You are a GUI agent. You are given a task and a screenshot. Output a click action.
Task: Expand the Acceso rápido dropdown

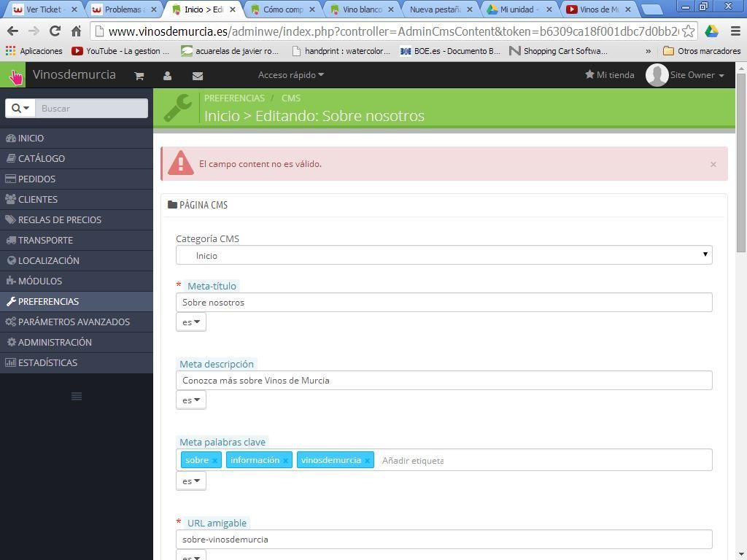(x=290, y=75)
